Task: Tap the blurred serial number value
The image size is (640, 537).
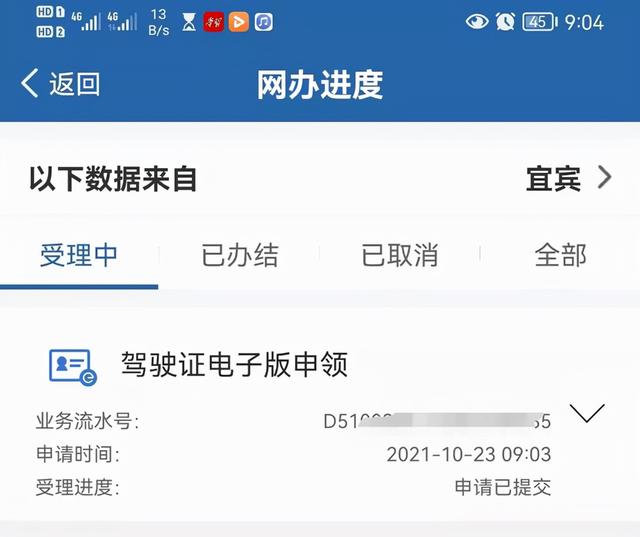Action: [437, 421]
